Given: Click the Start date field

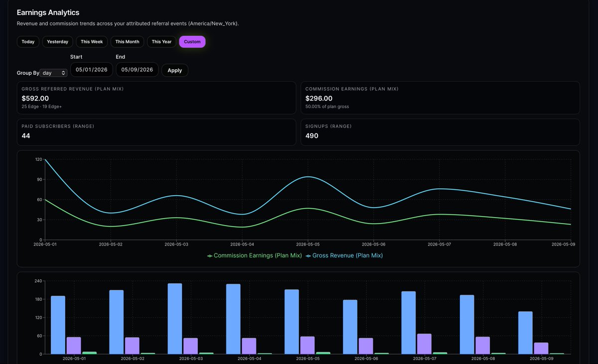Looking at the screenshot, I should [x=92, y=70].
